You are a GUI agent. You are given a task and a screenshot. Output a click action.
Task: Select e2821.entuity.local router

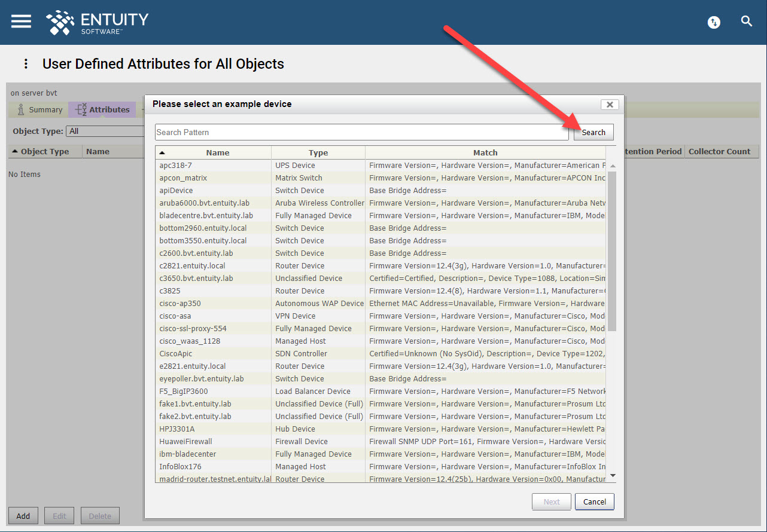pyautogui.click(x=381, y=366)
